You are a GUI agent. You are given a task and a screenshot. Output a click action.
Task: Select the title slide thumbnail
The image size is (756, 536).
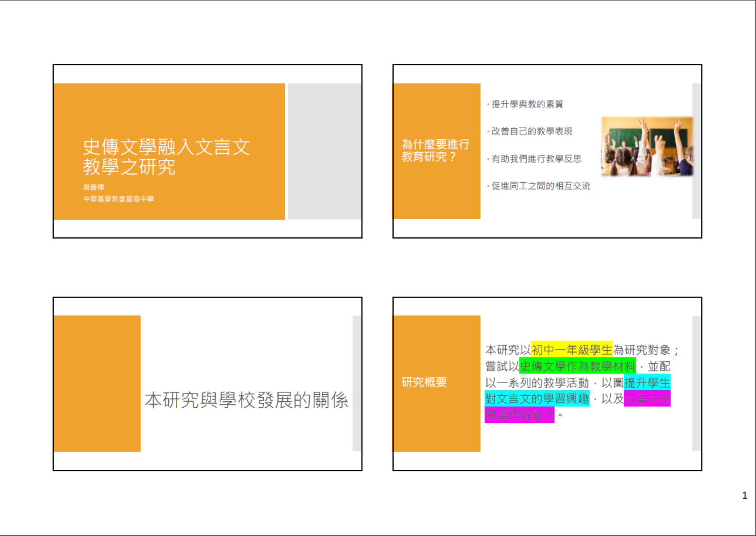point(207,151)
